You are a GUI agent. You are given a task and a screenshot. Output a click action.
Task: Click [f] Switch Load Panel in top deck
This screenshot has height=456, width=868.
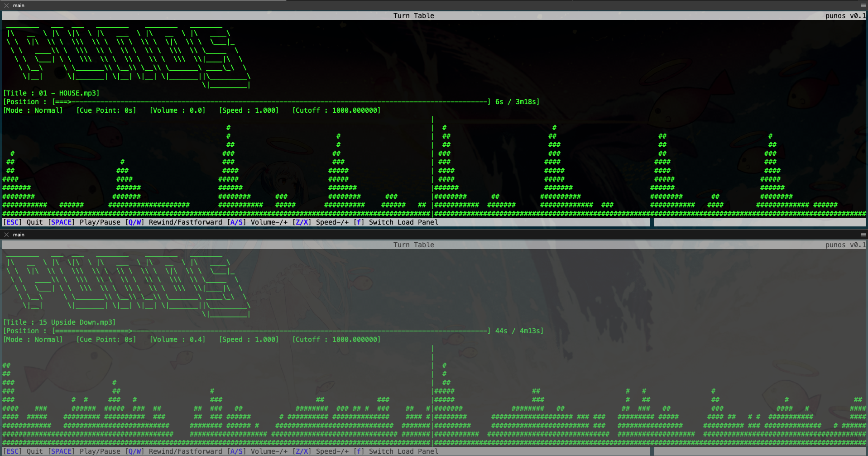coord(396,222)
